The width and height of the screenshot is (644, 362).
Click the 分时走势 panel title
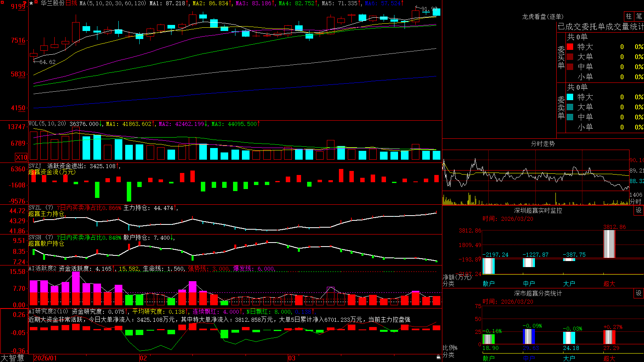pyautogui.click(x=543, y=144)
